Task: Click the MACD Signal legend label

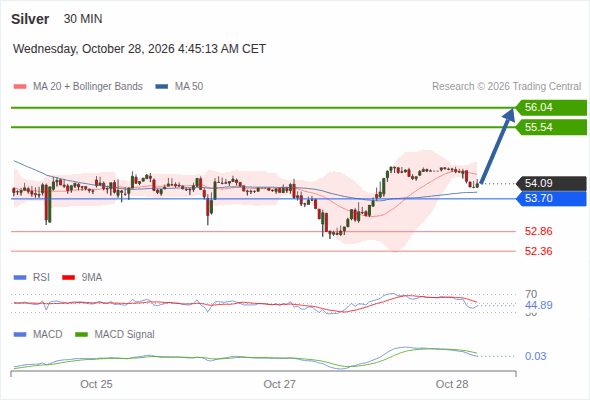Action: click(125, 335)
